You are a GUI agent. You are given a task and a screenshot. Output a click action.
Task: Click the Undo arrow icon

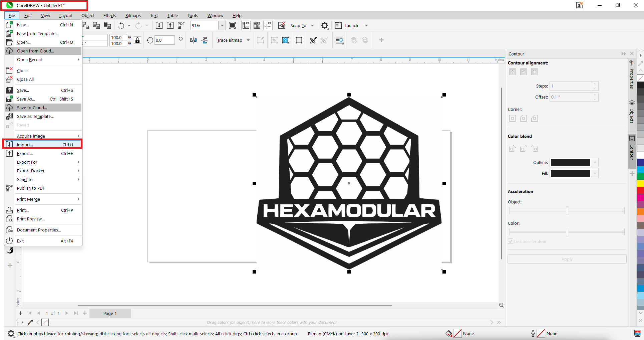[x=121, y=25]
